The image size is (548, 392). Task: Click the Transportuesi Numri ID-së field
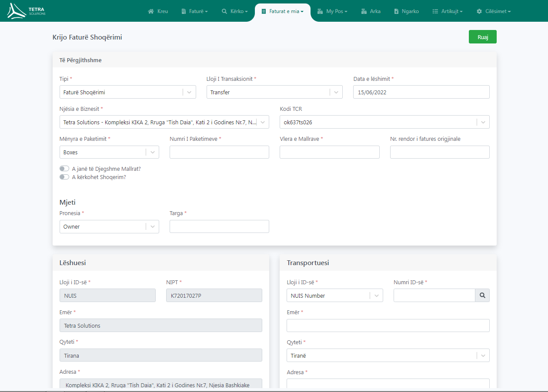click(434, 296)
